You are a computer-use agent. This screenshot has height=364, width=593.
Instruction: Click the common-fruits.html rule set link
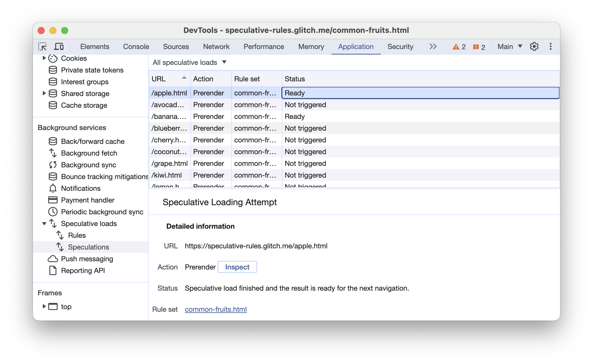coord(217,309)
